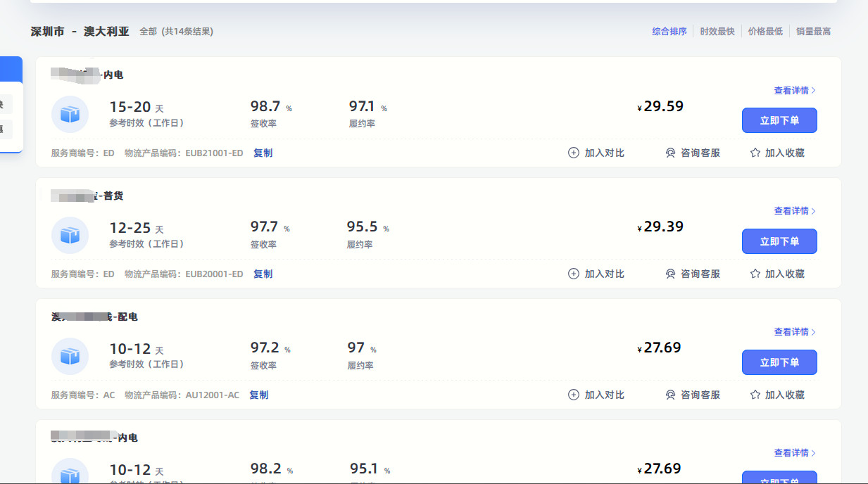The image size is (868, 484).
Task: Expand 查看详情 for the ¥29.59 listing
Action: pyautogui.click(x=794, y=90)
